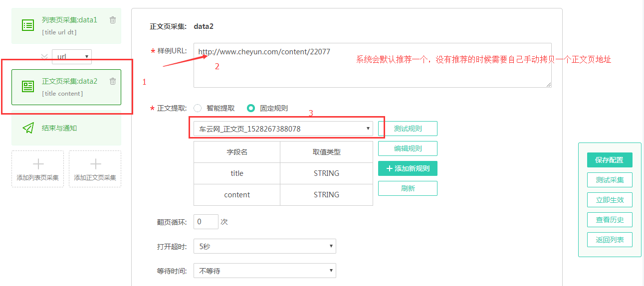Viewport: 644px width, 286px height.
Task: Select the 列表页采集:data1 step
Action: (66, 26)
